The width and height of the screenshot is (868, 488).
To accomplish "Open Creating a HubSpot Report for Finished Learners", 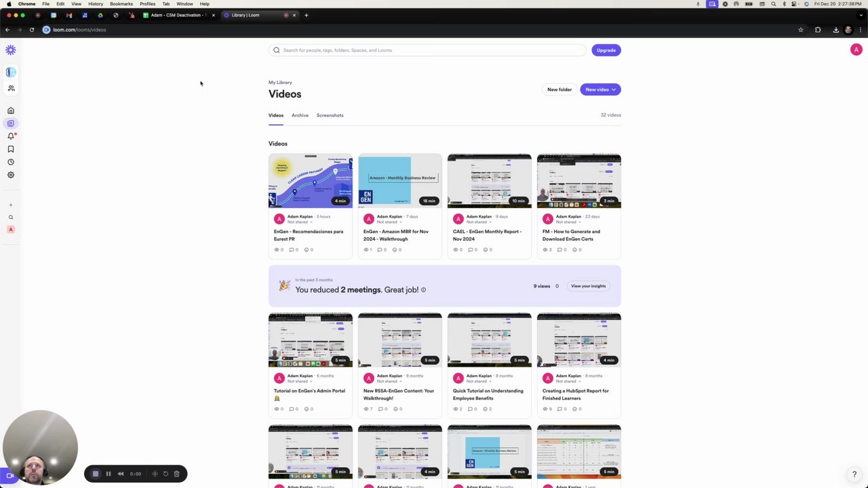I will pos(576,394).
